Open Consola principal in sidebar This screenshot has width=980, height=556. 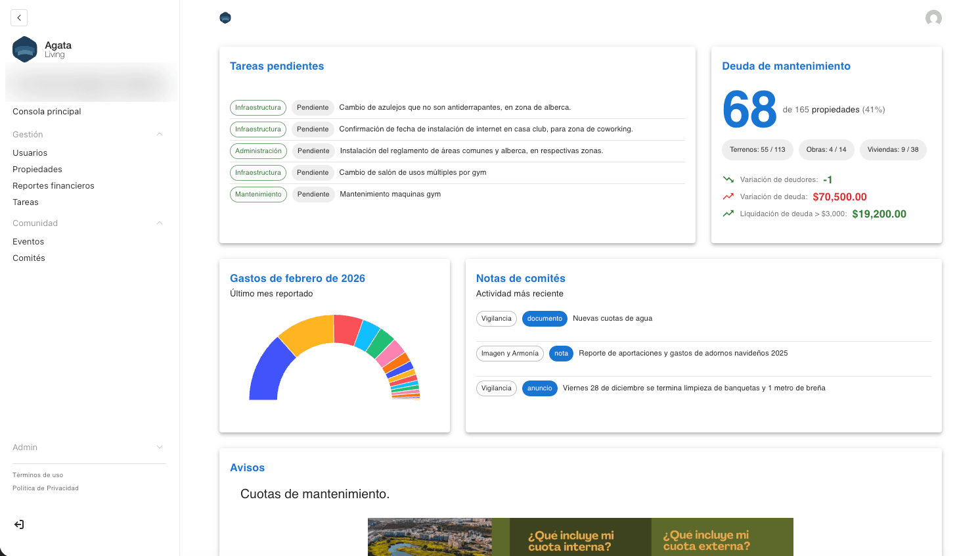[x=47, y=112]
